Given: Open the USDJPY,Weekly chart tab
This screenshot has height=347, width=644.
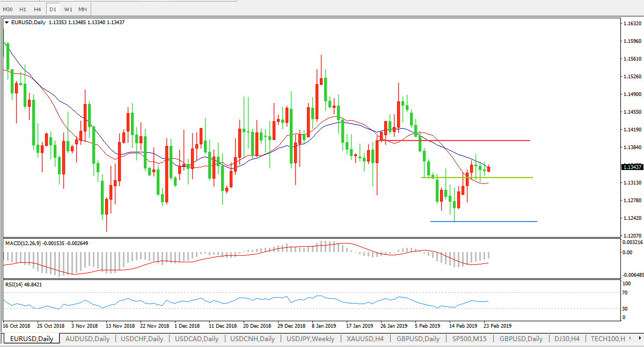Looking at the screenshot, I should click(310, 338).
